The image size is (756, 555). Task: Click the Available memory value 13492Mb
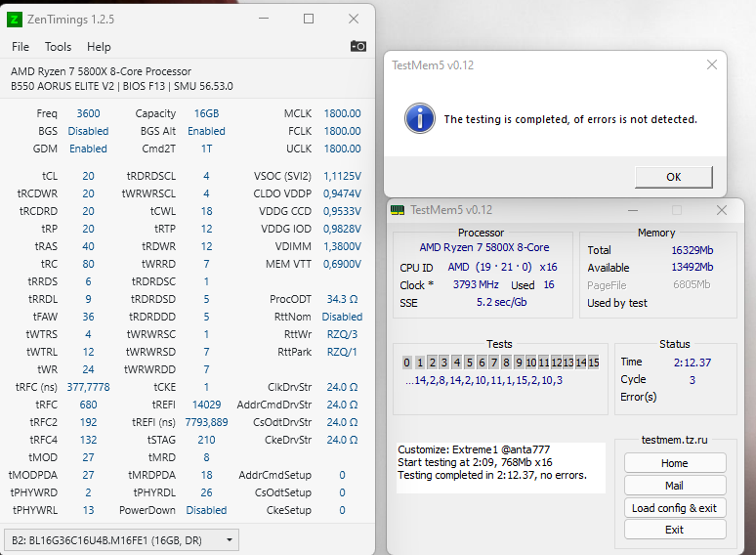(693, 267)
